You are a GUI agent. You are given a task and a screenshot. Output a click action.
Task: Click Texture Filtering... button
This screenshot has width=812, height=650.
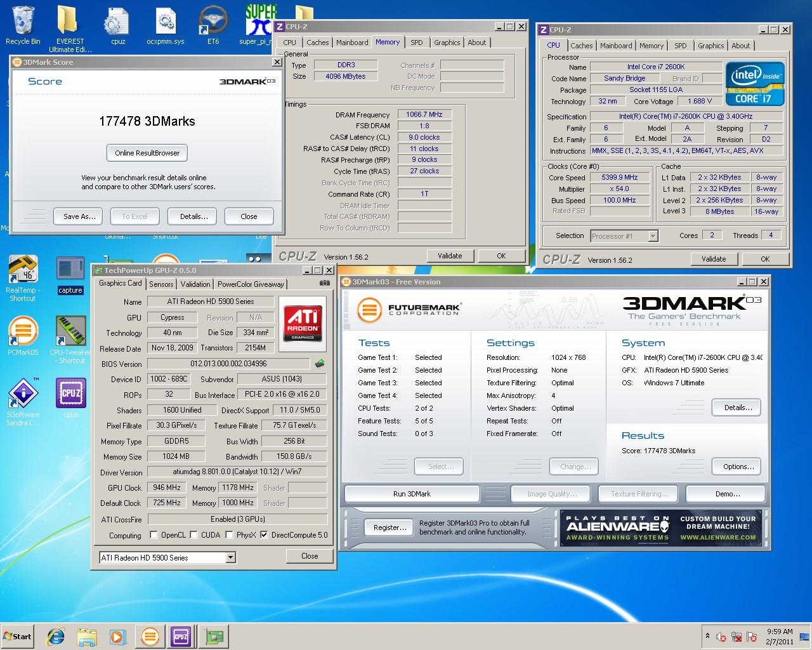pyautogui.click(x=638, y=494)
